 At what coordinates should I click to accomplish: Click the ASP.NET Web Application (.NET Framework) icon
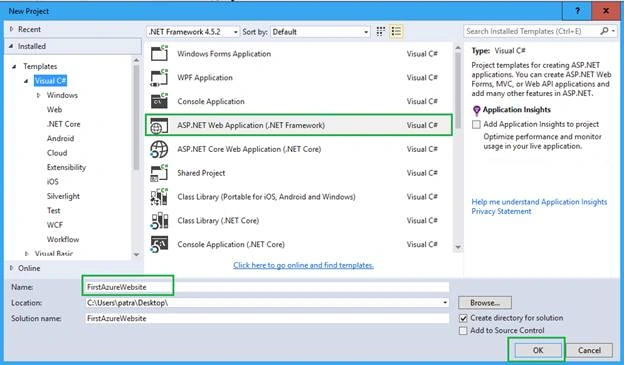159,125
